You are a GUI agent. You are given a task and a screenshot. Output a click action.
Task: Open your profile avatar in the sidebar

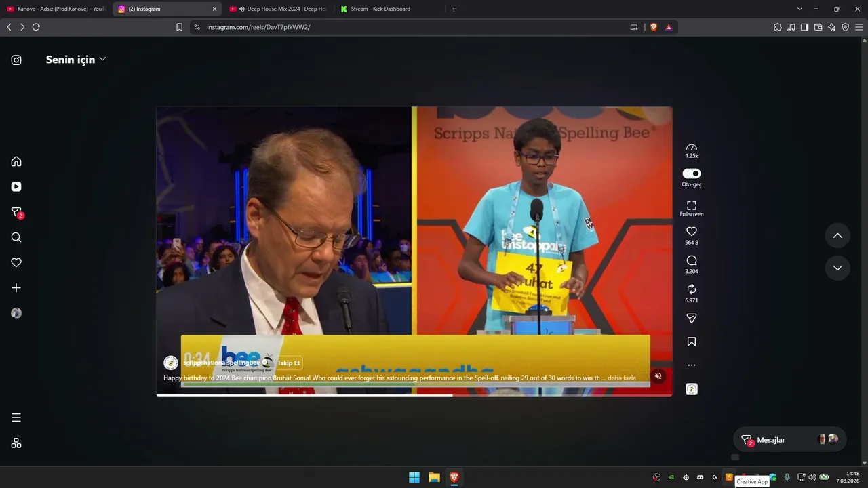[16, 313]
